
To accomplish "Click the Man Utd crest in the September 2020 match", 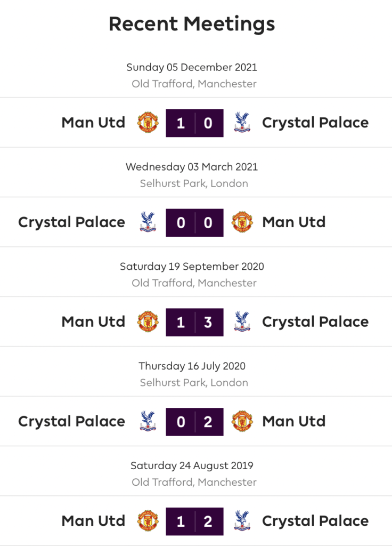I will [148, 322].
